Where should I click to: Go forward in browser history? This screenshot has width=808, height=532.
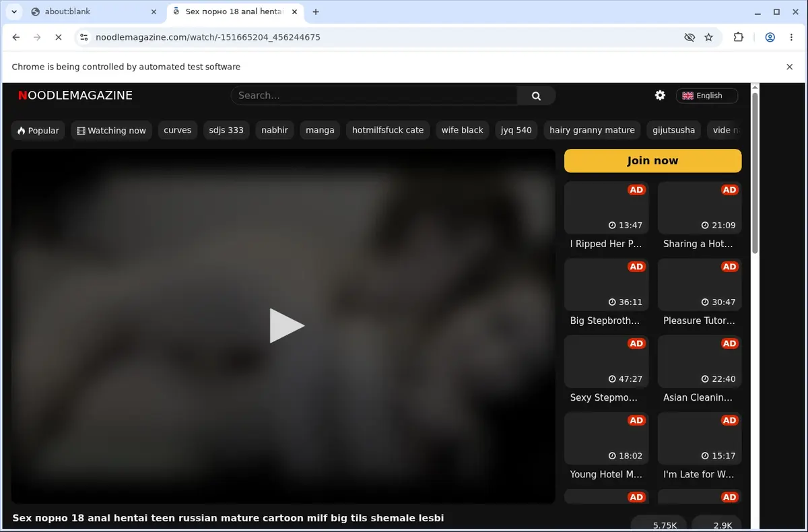(37, 38)
